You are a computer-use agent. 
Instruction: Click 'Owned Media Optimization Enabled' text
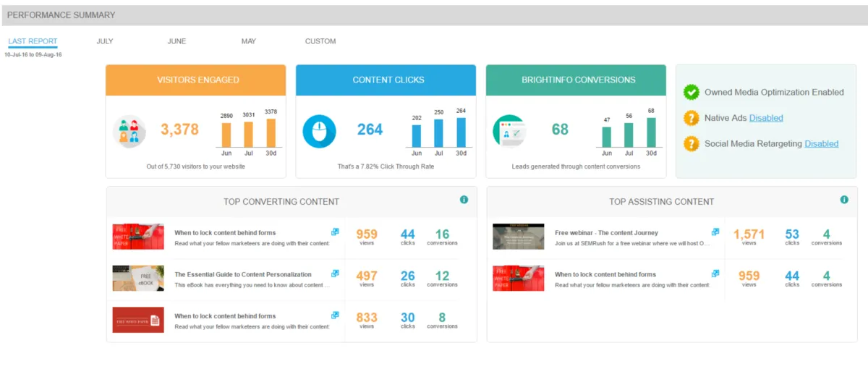(x=774, y=92)
